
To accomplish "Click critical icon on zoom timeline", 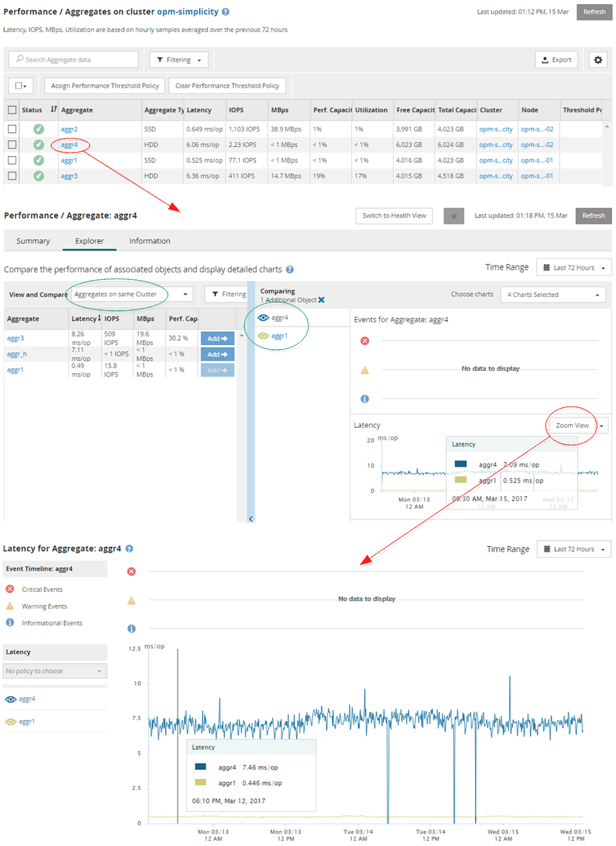I will click(131, 572).
